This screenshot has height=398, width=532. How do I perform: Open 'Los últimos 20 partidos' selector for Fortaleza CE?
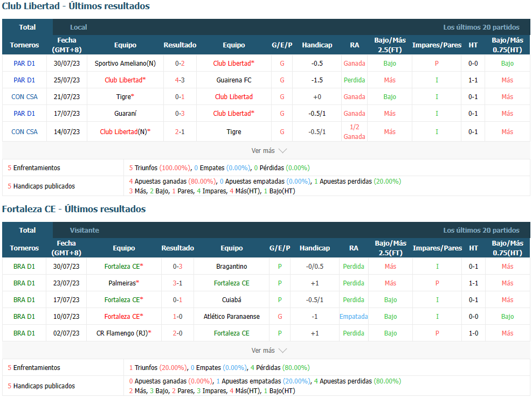tap(481, 230)
